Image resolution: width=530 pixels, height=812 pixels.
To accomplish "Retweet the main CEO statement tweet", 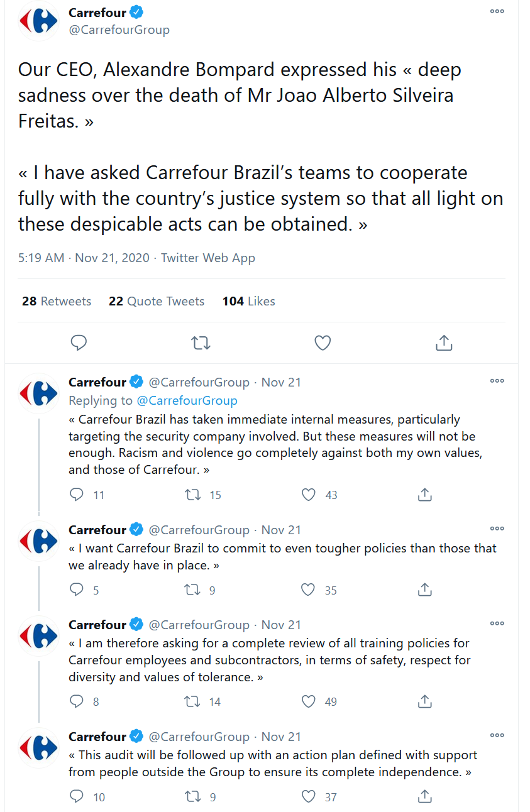I will (201, 343).
